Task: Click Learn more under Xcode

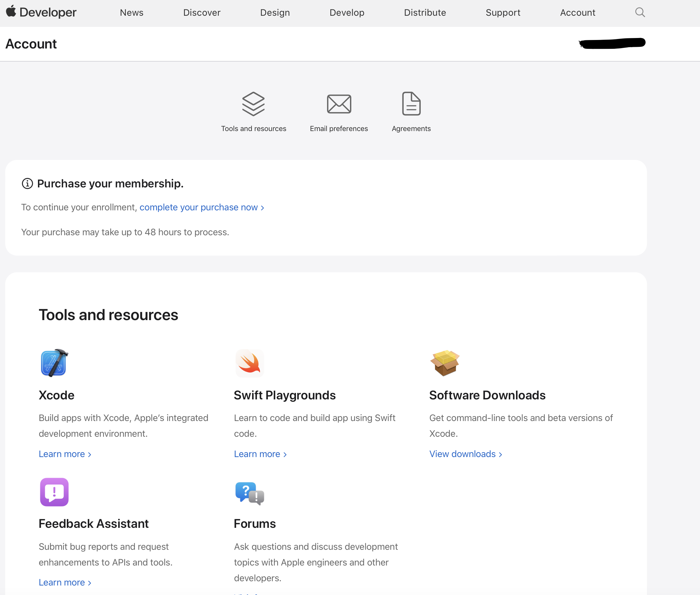Action: tap(65, 454)
